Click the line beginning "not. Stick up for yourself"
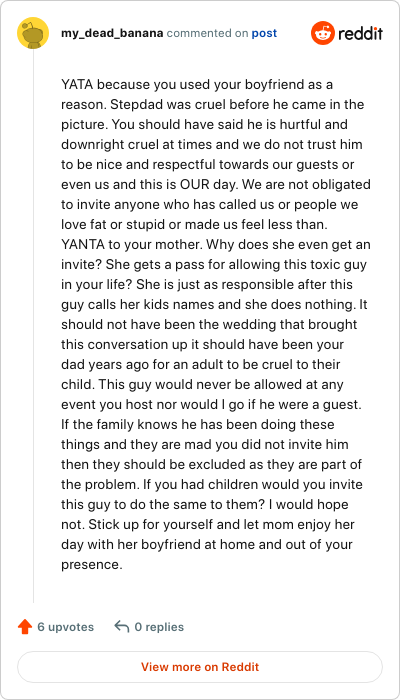The width and height of the screenshot is (400, 700). coord(208,524)
